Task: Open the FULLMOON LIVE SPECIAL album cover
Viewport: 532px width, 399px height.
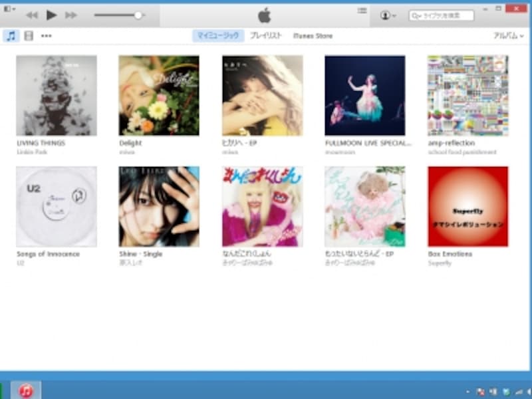Action: point(364,96)
